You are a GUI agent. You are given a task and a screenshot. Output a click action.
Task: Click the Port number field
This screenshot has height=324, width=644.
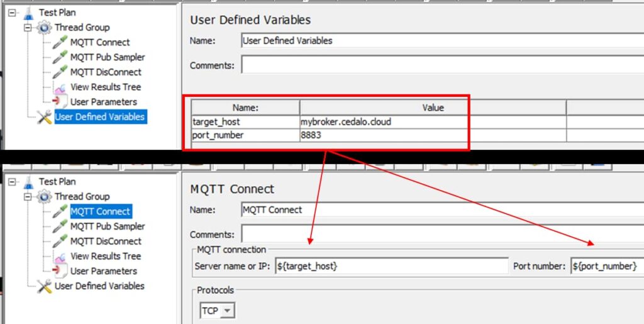607,266
